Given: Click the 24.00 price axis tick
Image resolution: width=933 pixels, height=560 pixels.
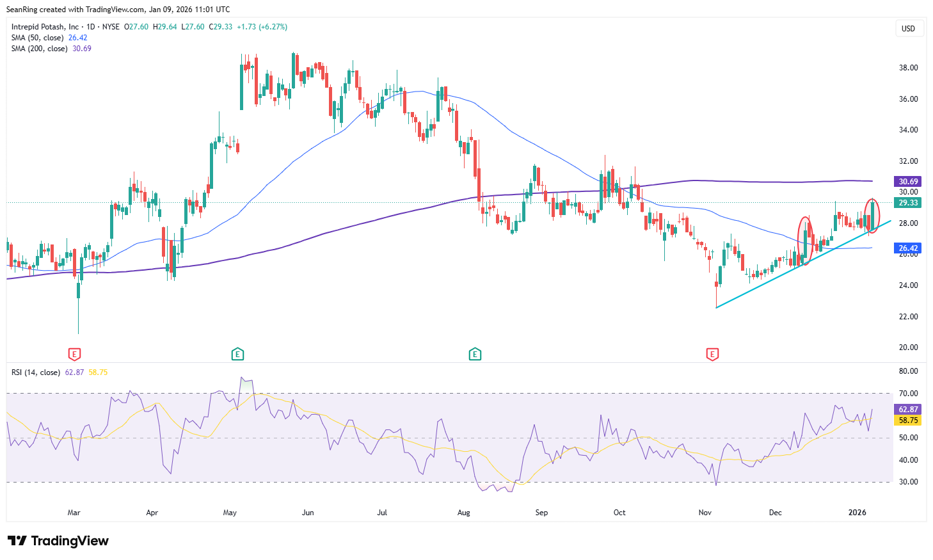Looking at the screenshot, I should (909, 285).
